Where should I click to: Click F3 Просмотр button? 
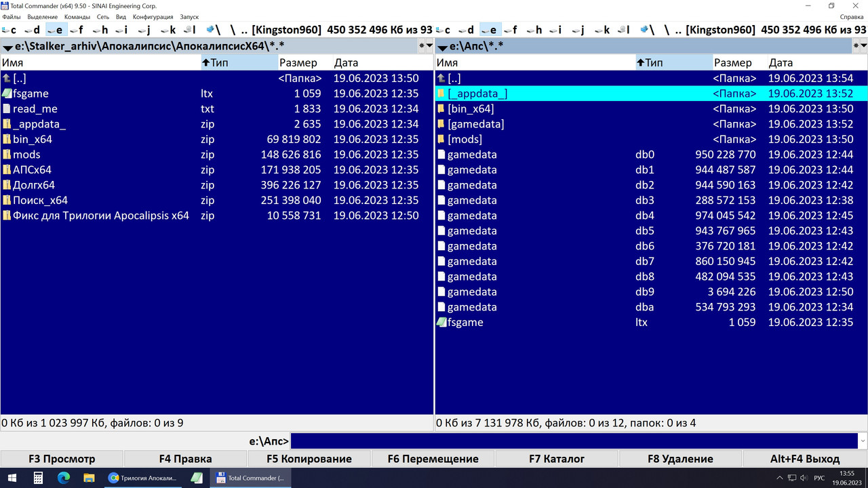pos(62,459)
